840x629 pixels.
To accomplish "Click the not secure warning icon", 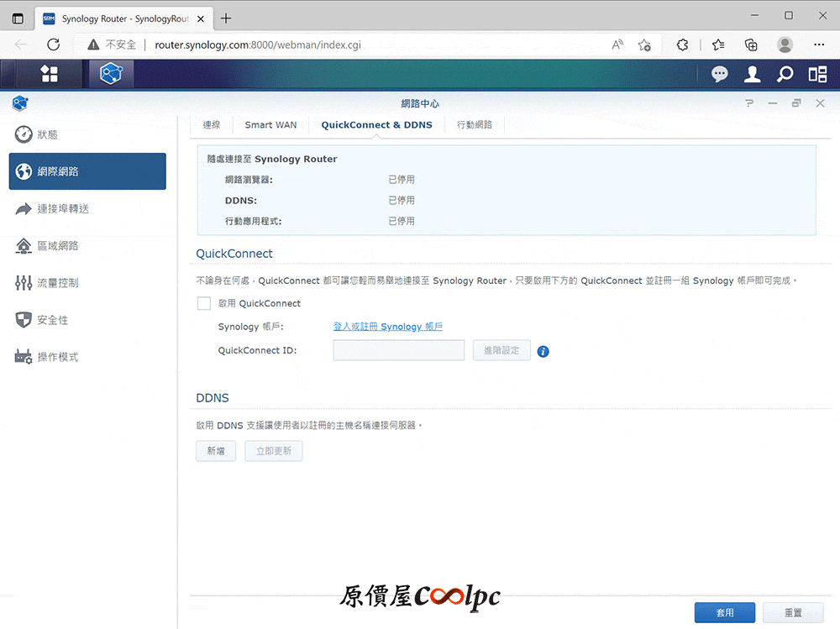I will pos(93,45).
